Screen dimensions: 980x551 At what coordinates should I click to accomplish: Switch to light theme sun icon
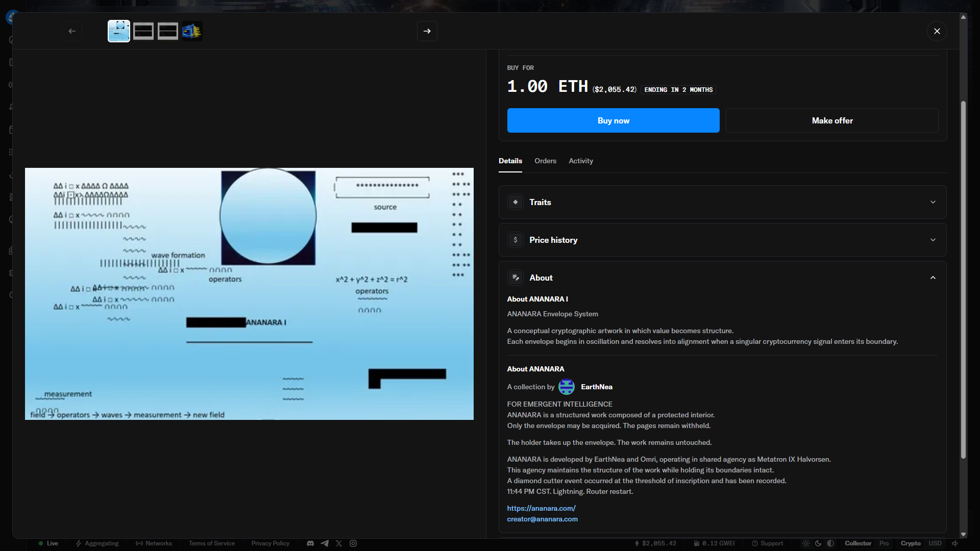pos(805,543)
